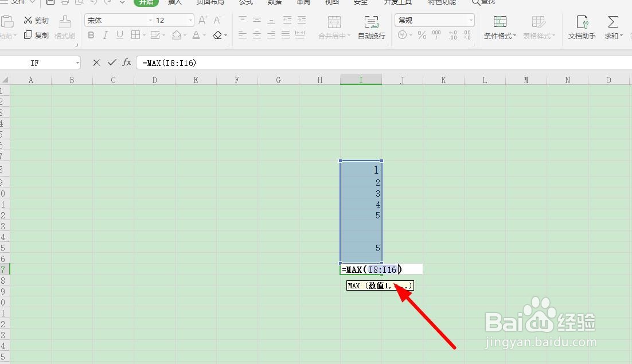Click column I header
Screen dimensions: 632x364
click(x=361, y=80)
